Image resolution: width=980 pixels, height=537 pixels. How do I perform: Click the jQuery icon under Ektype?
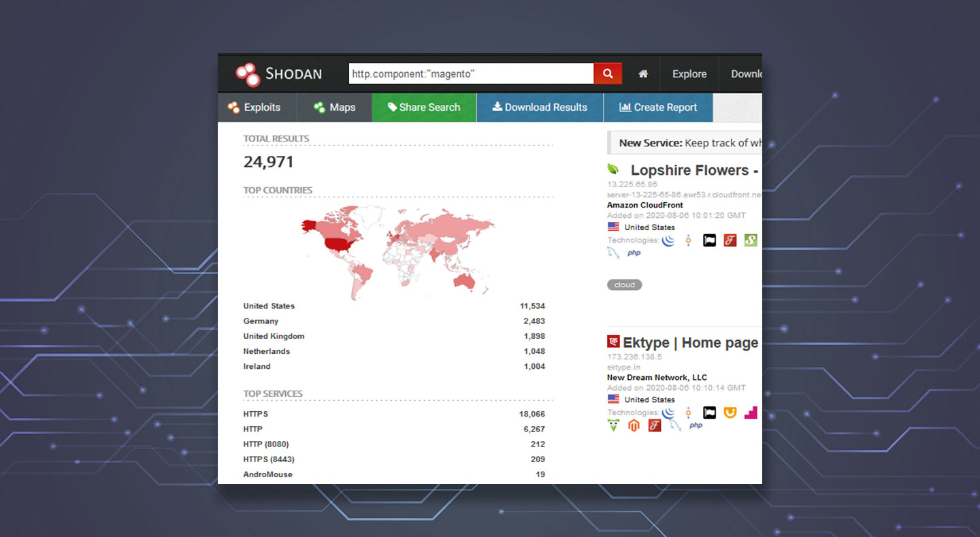tap(668, 412)
